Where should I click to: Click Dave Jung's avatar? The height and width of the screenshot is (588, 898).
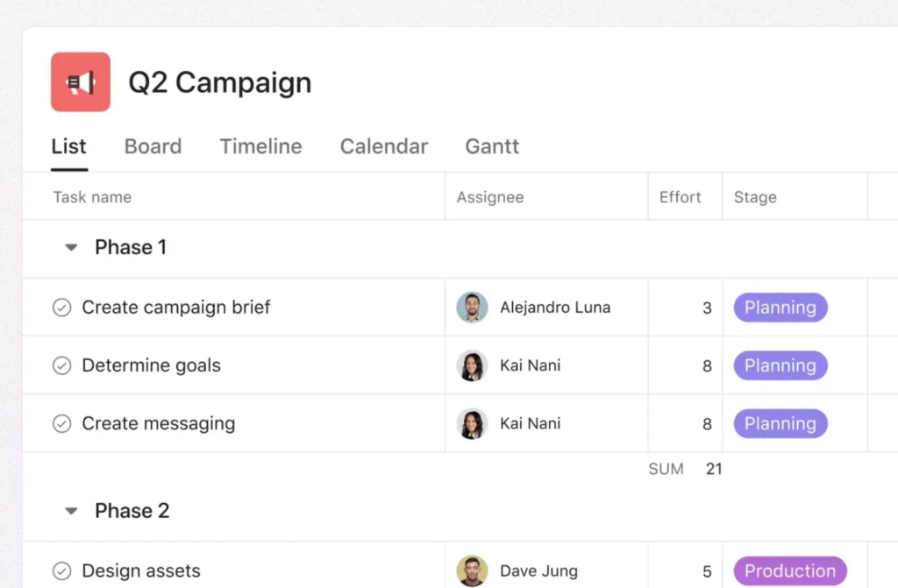point(471,570)
